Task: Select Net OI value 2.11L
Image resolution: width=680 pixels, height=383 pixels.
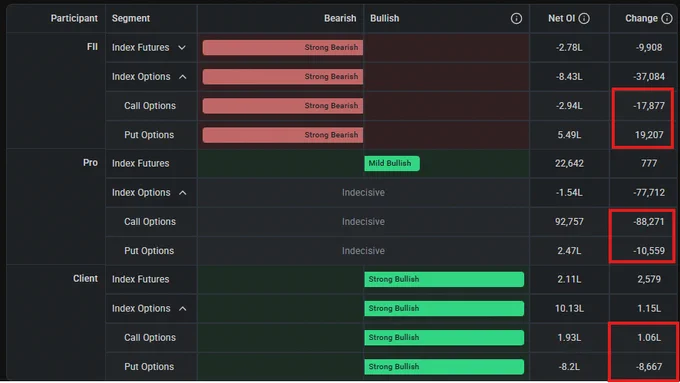Action: coord(569,279)
